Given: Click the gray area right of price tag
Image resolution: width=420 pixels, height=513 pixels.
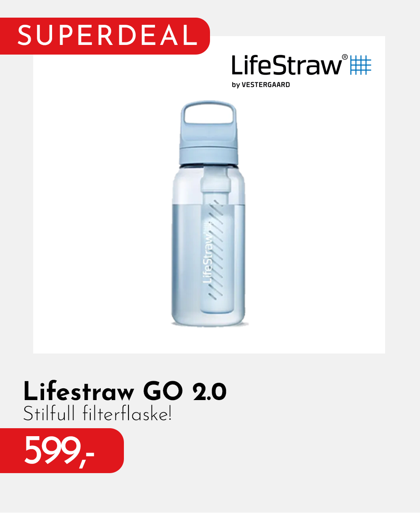Looking at the screenshot, I should 269,450.
